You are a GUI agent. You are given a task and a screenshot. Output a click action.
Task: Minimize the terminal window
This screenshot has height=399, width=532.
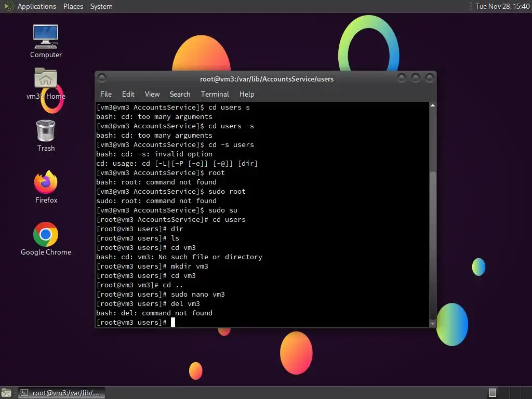402,78
